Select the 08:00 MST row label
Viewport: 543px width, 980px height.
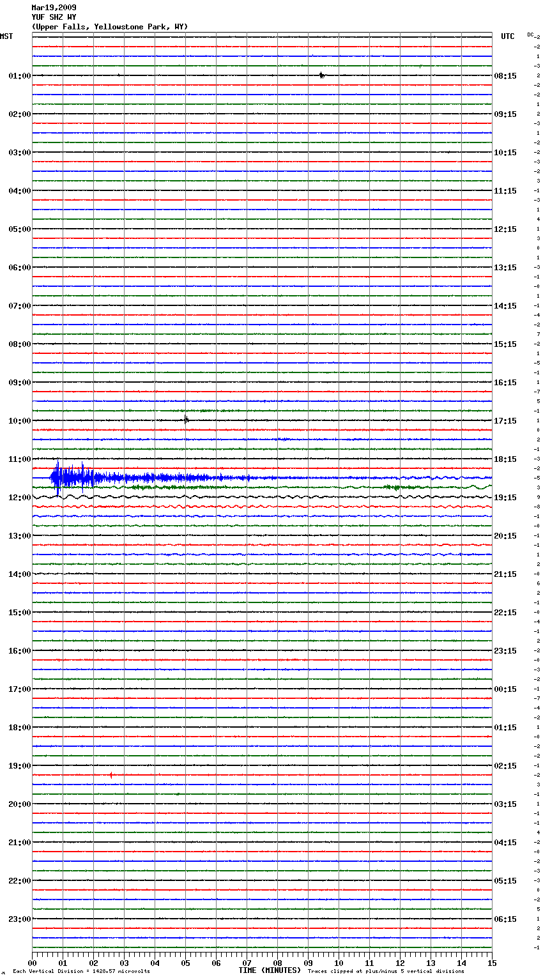20,344
